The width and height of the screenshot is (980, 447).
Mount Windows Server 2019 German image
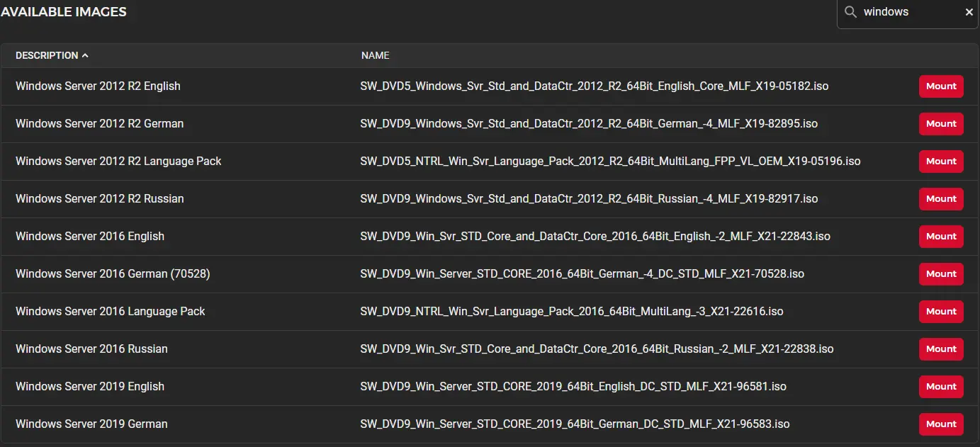click(x=941, y=424)
